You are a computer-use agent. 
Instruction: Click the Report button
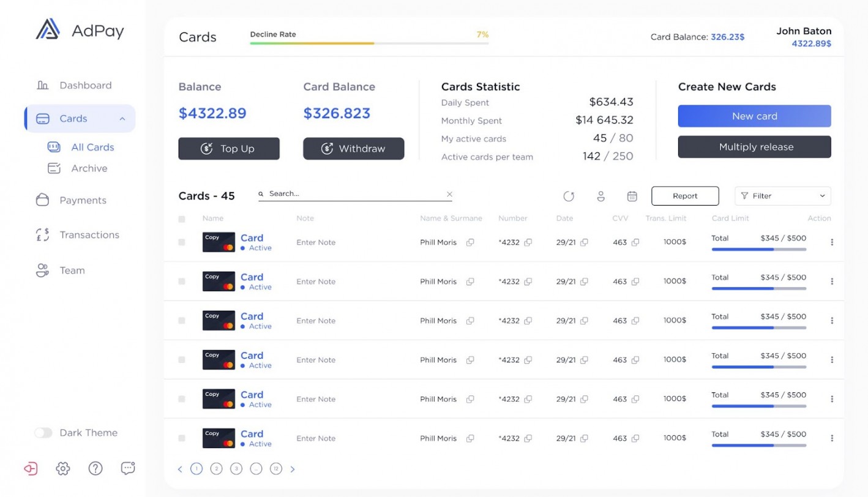tap(685, 196)
